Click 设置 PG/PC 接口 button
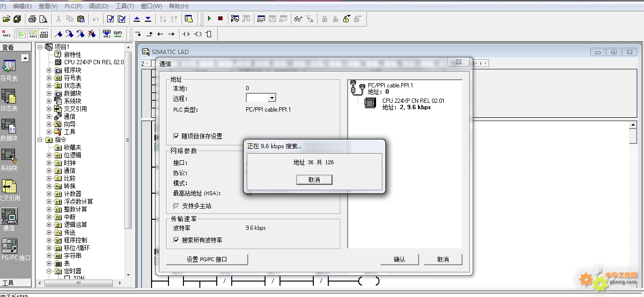Screen dimensions: 644x297 point(207,259)
